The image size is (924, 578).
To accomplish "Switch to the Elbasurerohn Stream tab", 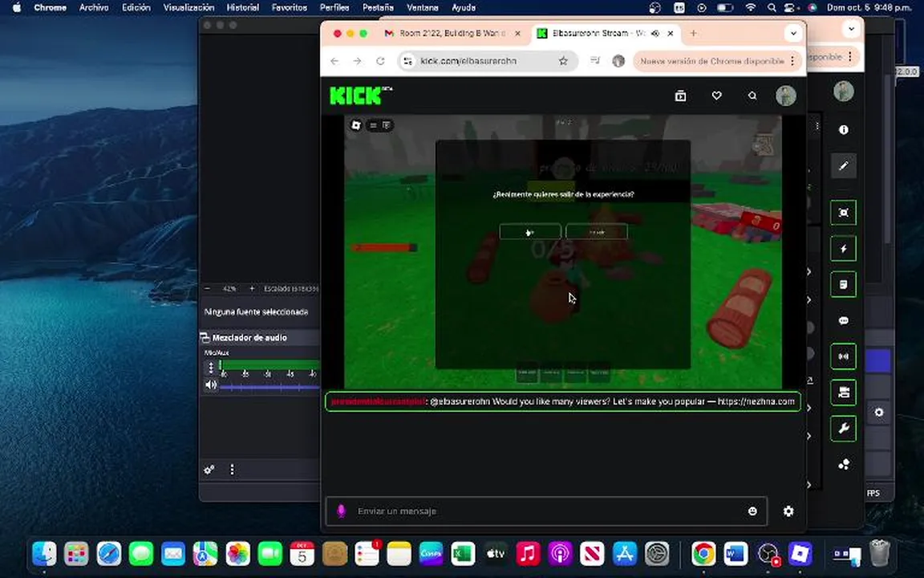I will [605, 33].
